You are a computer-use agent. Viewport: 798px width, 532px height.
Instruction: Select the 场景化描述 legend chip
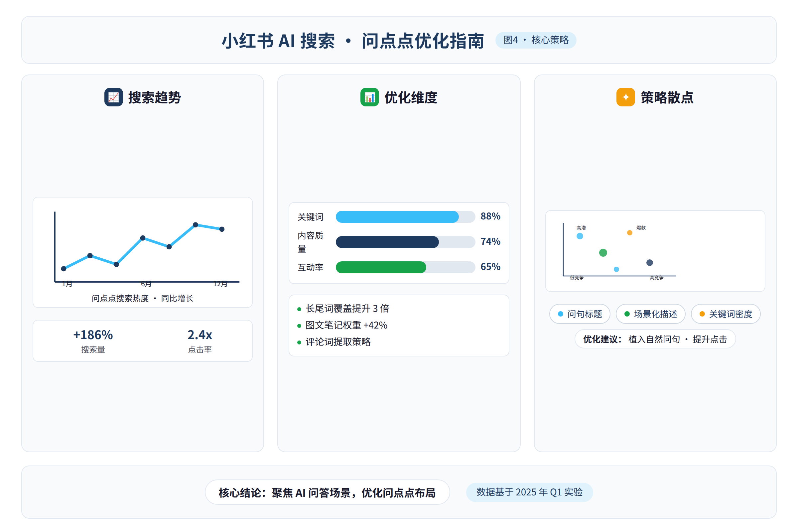651,314
